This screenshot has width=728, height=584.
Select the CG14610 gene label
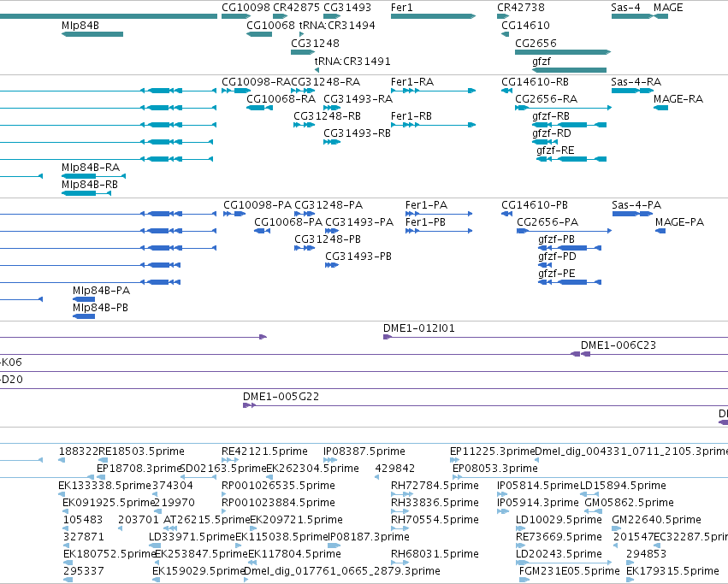click(x=525, y=26)
